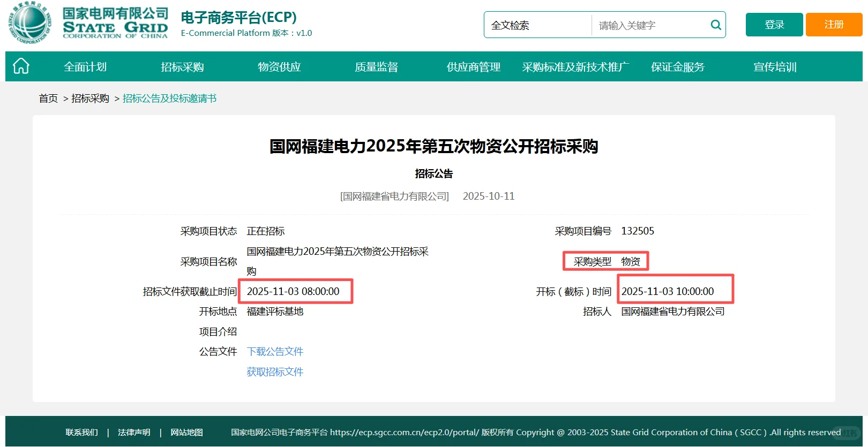This screenshot has width=868, height=447.
Task: Click the location 福建评标基地
Action: tap(275, 311)
